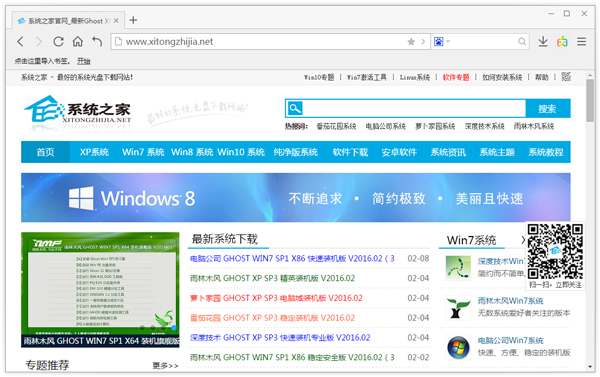Click hot word 深度技术系统
The image size is (600, 377).
[x=484, y=126]
